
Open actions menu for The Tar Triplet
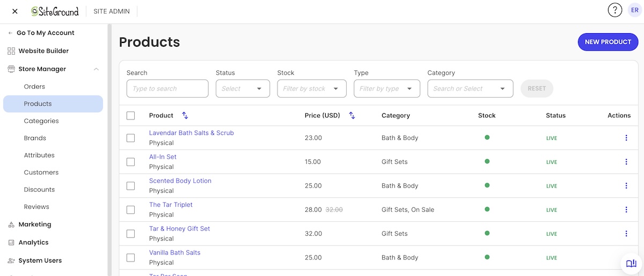point(626,210)
